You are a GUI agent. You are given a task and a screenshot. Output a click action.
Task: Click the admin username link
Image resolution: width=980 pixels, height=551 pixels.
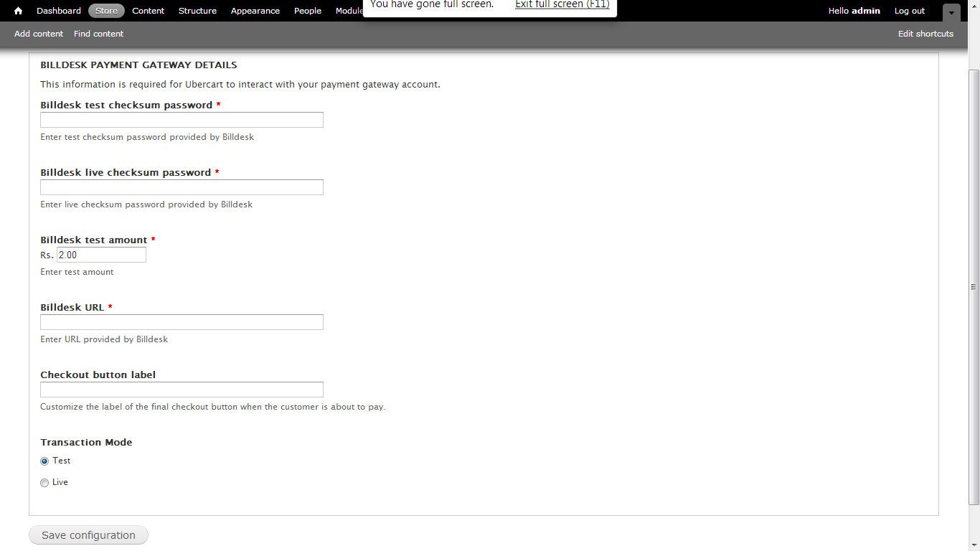pos(866,11)
